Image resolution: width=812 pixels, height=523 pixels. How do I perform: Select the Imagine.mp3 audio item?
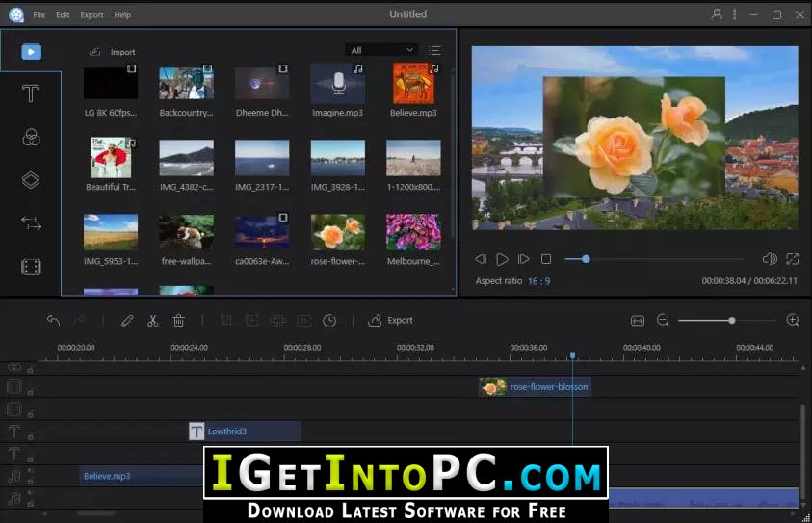point(338,83)
